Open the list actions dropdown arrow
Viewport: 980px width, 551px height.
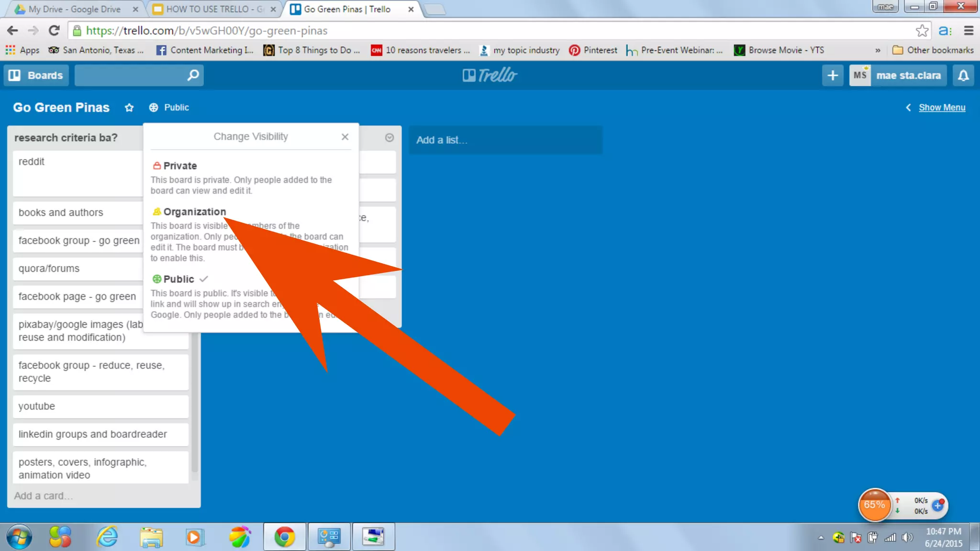point(389,138)
